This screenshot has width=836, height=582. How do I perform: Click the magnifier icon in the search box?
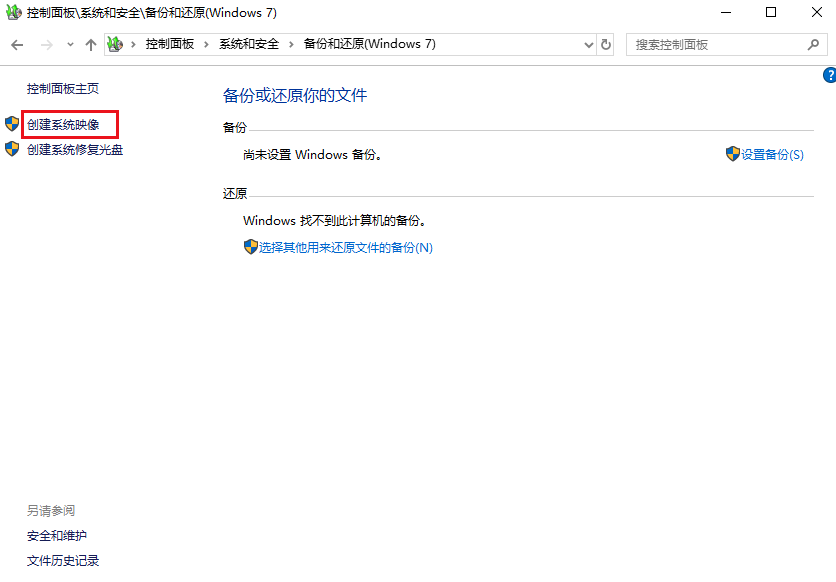813,45
